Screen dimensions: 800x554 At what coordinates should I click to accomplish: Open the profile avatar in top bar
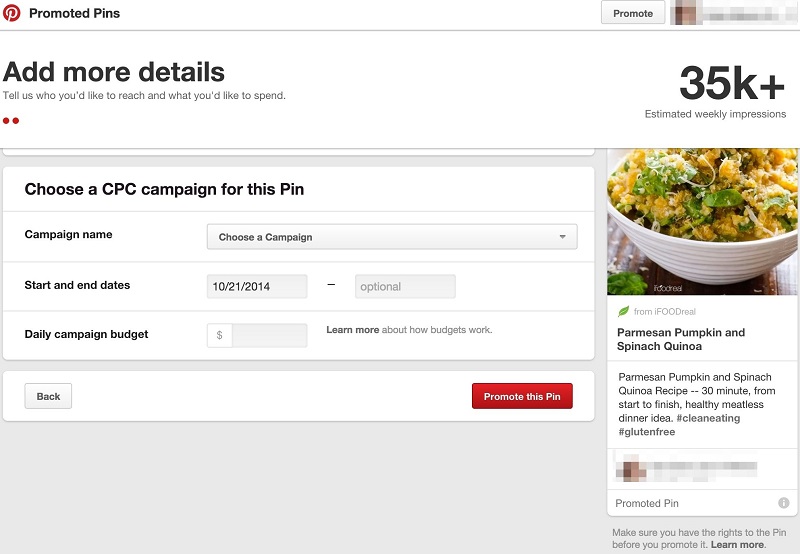[x=686, y=14]
